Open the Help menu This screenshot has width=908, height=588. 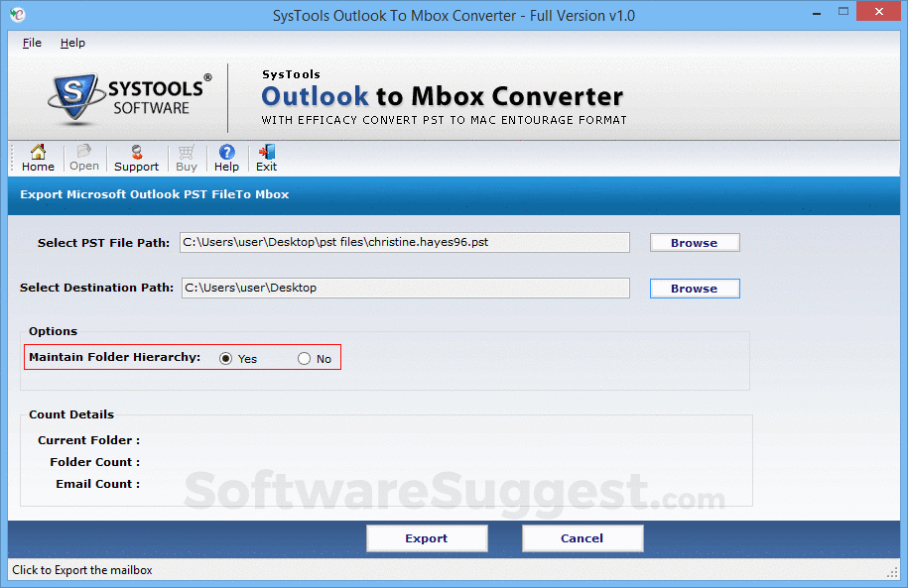[x=72, y=43]
